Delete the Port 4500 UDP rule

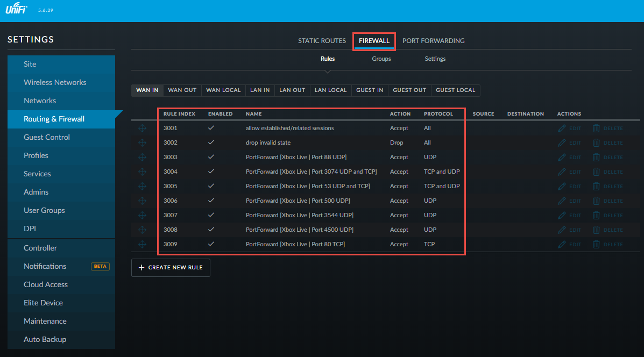[x=607, y=230]
